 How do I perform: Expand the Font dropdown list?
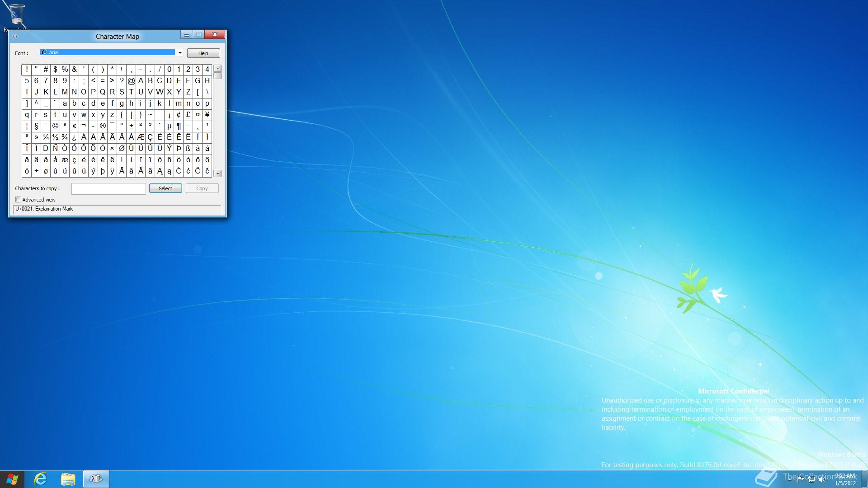point(180,52)
